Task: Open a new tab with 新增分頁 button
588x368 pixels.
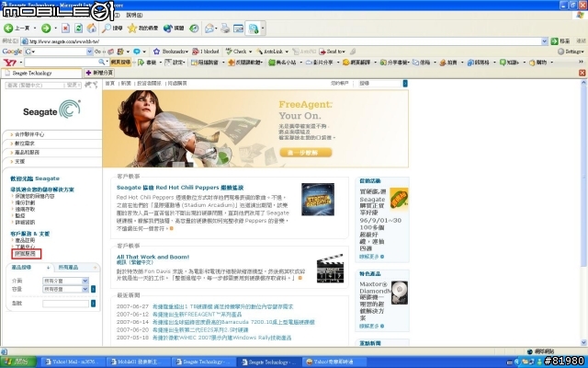Action: click(x=99, y=73)
